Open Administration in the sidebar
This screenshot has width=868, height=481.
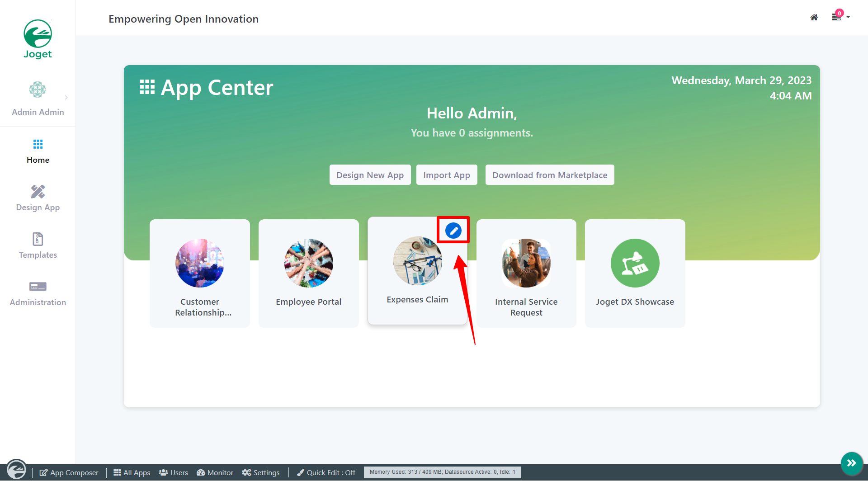point(38,293)
